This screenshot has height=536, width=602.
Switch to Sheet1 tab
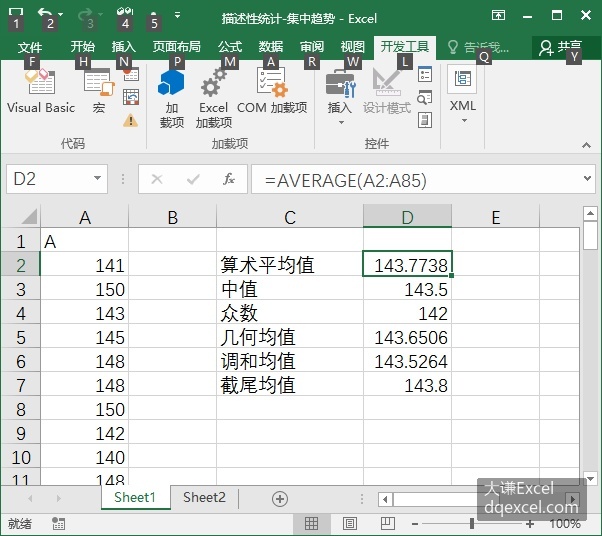pyautogui.click(x=135, y=498)
